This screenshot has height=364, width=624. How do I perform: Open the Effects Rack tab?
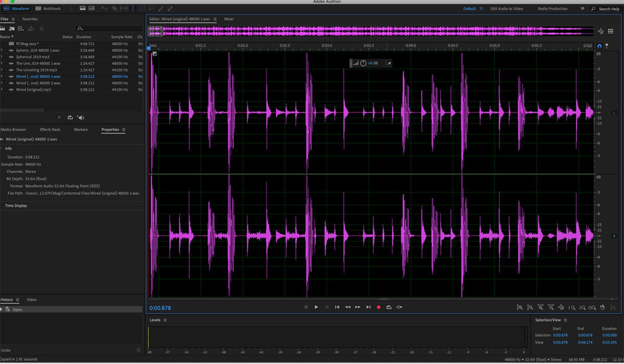(50, 130)
